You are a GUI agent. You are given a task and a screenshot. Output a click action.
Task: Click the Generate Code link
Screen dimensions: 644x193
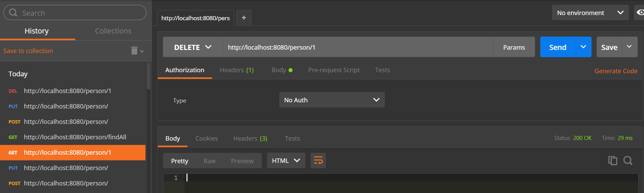616,71
